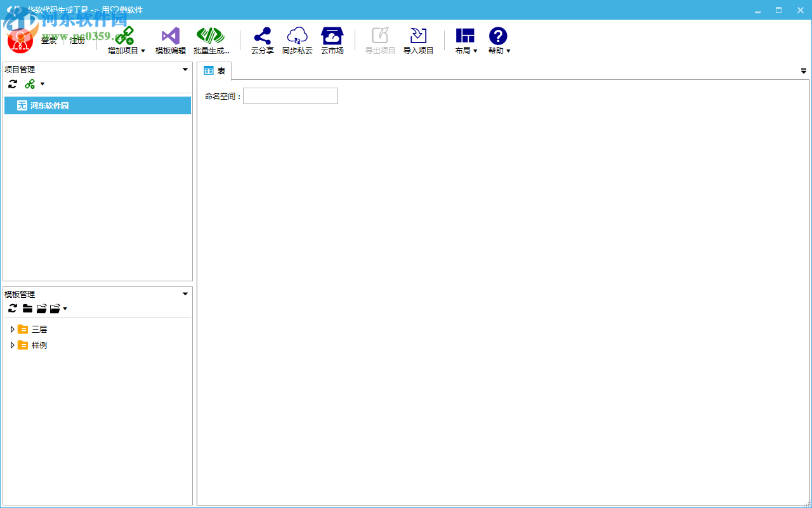Click the 导入项目 import project button

point(419,41)
